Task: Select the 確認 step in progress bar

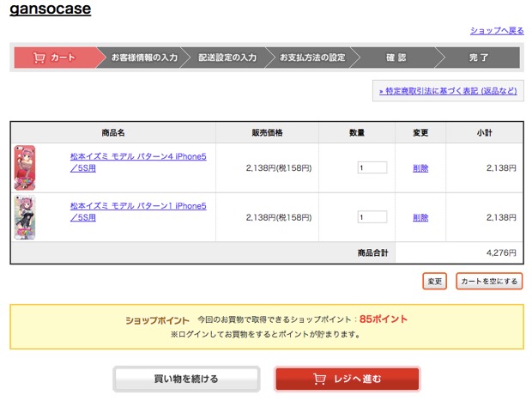Action: 396,58
